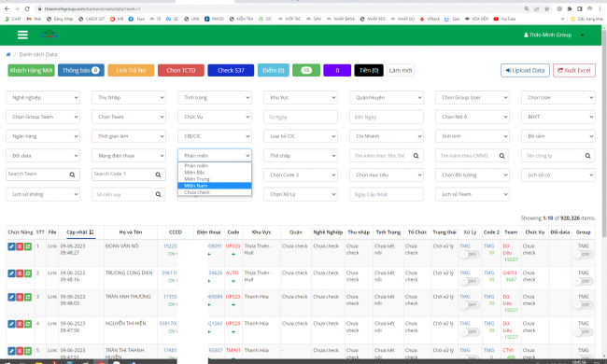
Task: Click Khách Hàng Mới button
Action: 31,70
